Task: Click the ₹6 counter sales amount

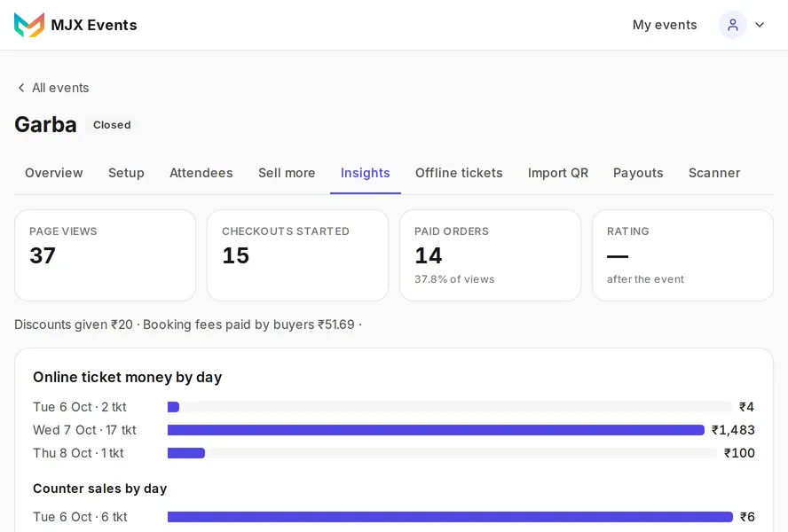Action: click(x=747, y=517)
